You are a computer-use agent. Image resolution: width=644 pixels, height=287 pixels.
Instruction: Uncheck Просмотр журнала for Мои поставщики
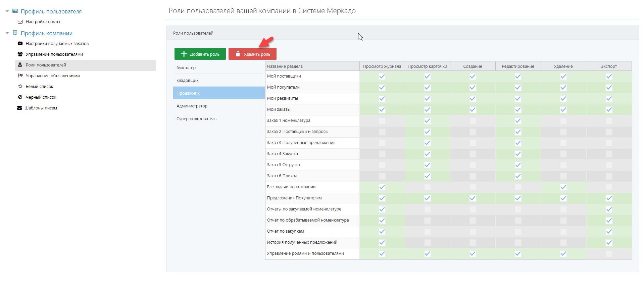coord(382,77)
